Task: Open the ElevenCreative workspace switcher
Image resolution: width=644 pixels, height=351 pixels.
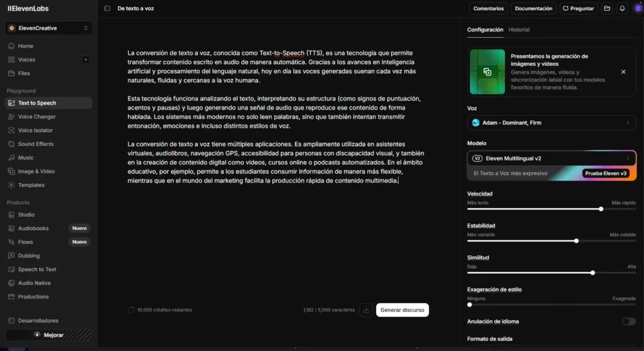Action: tap(48, 28)
